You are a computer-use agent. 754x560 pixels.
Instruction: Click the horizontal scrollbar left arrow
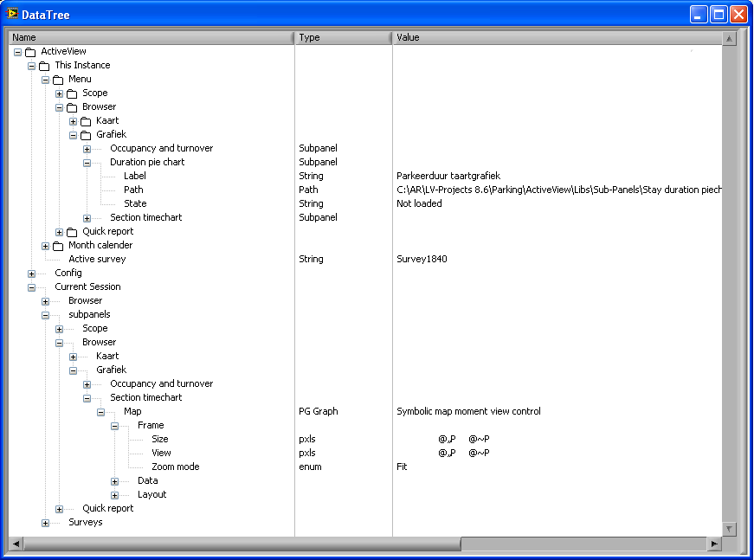(16, 544)
